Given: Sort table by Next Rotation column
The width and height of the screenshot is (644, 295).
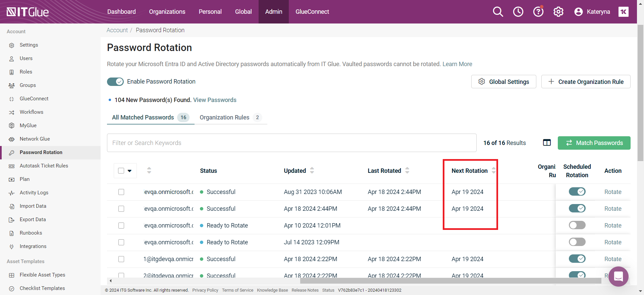Looking at the screenshot, I should pos(493,170).
